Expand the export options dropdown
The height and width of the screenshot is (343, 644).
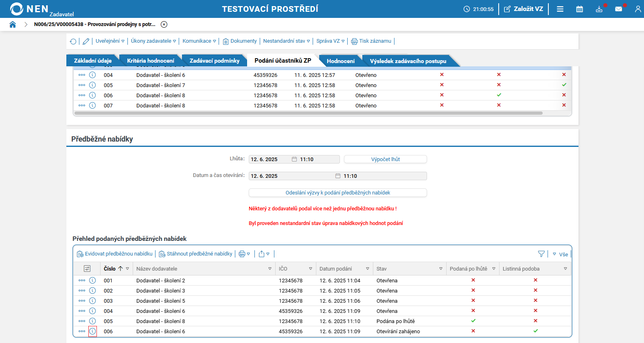[x=264, y=254]
